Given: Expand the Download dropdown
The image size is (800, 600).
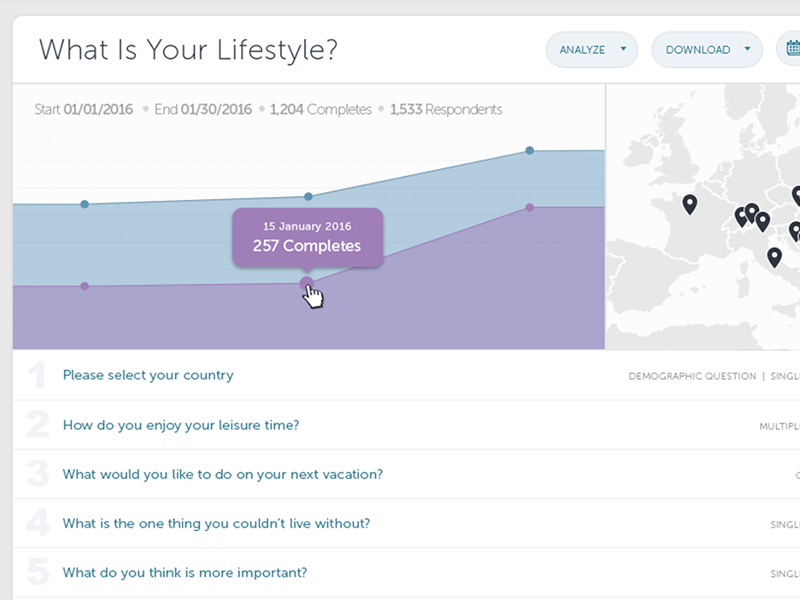Looking at the screenshot, I should [706, 49].
